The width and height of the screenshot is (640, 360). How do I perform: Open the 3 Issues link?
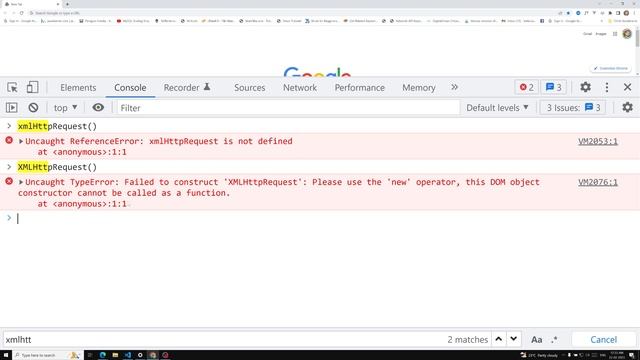(573, 108)
